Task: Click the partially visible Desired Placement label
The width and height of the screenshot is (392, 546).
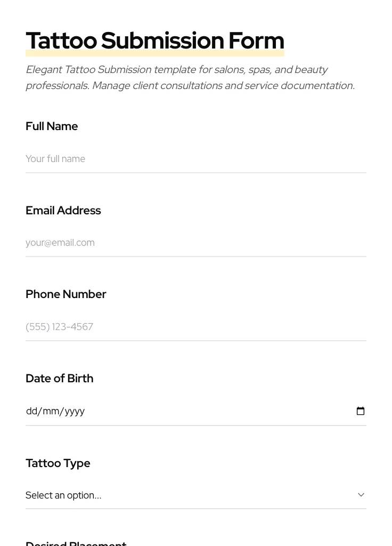Action: 76,543
